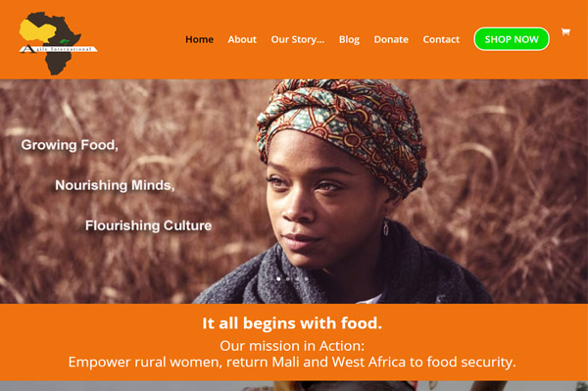Click the 'Flourishing Culture' slide caption
The image size is (588, 391).
click(149, 225)
